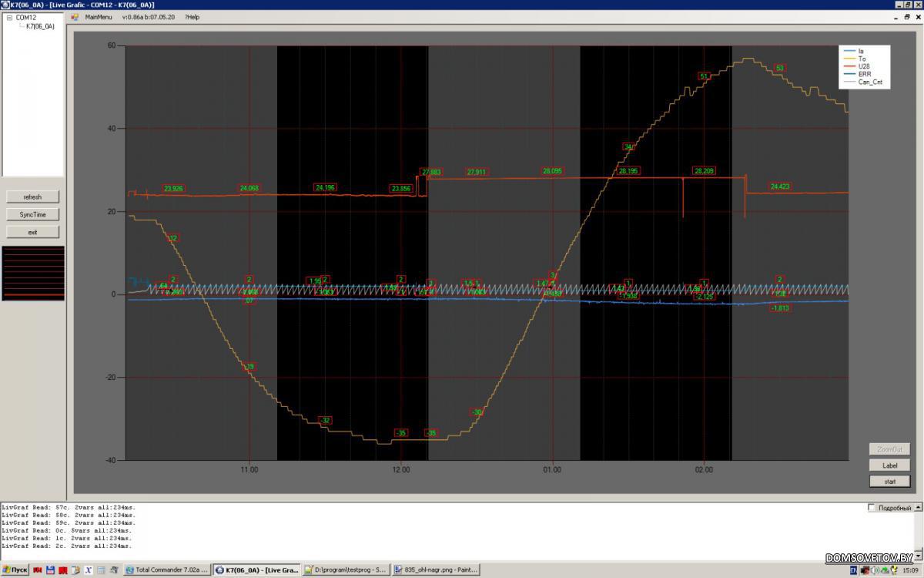Open the ?Help menu
Viewport: 924px width, 578px height.
pyautogui.click(x=192, y=17)
